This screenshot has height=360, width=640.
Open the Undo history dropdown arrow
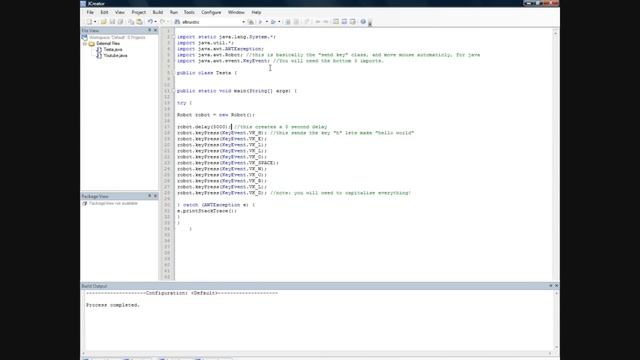[x=156, y=22]
